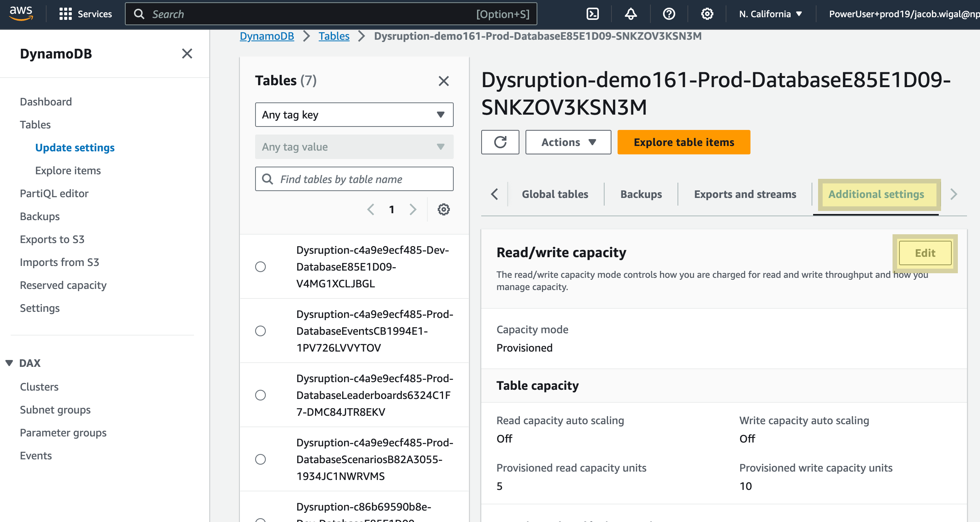This screenshot has height=522, width=980.
Task: Click the Explore table items button
Action: coord(684,142)
